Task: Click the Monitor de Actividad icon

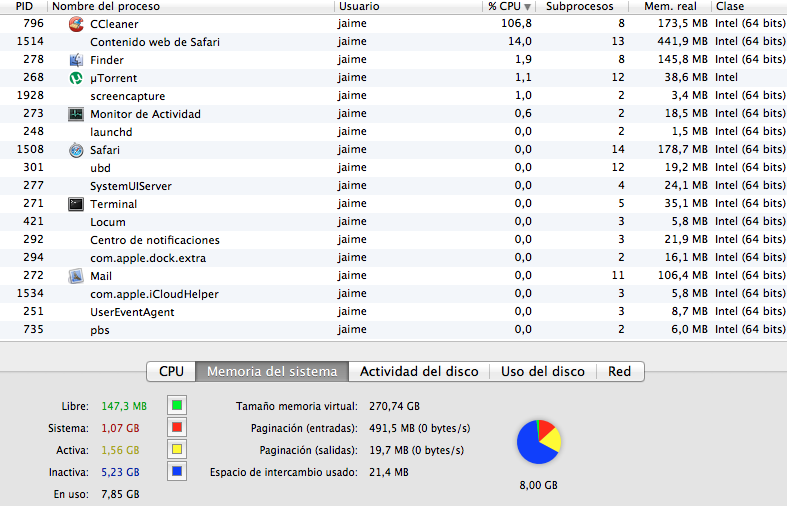Action: point(76,114)
